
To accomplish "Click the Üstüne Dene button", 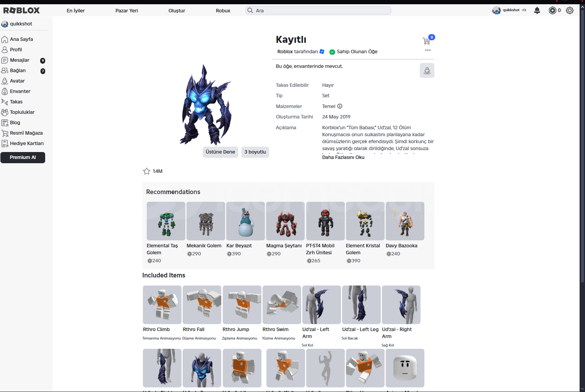I will (220, 152).
